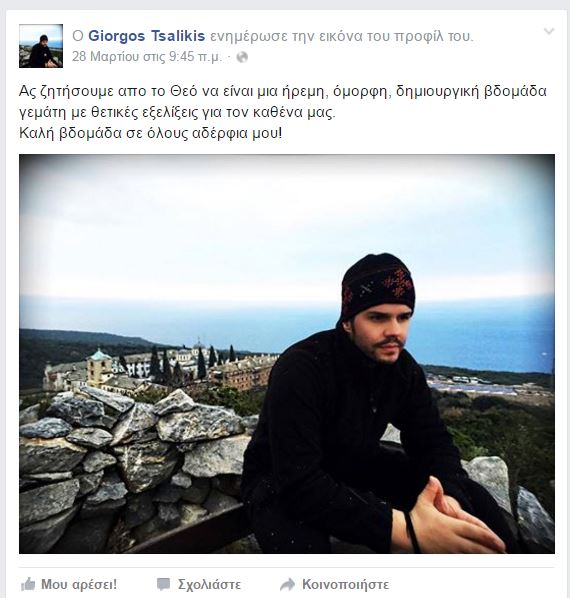Click the comment speech bubble icon
This screenshot has height=598, width=570.
coord(164,584)
